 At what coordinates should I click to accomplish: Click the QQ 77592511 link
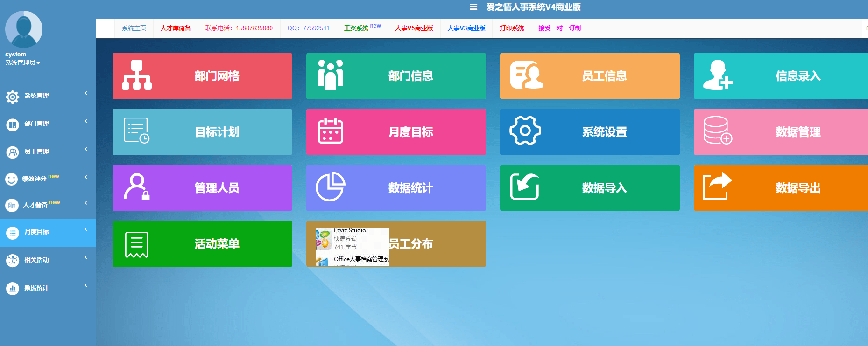(x=308, y=28)
